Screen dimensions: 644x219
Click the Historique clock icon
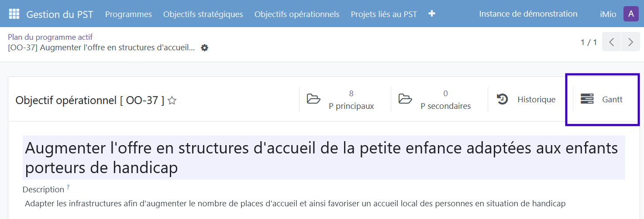503,99
